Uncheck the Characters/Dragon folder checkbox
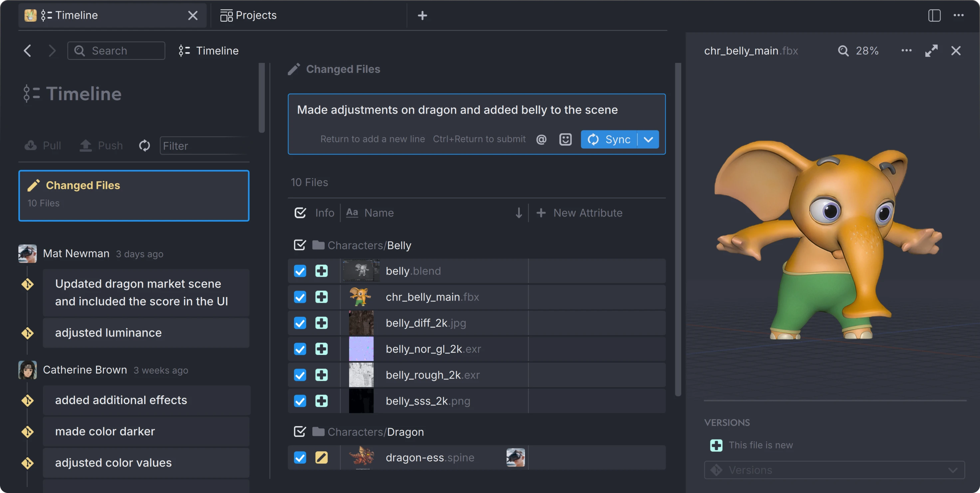980x493 pixels. click(x=300, y=431)
